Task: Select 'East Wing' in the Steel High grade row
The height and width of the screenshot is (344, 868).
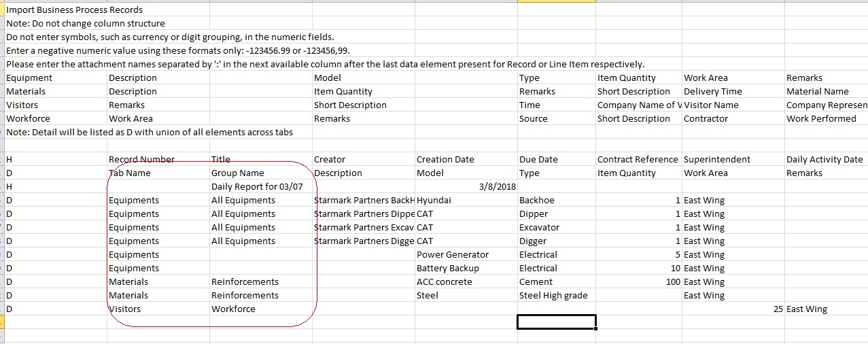Action: click(x=733, y=295)
